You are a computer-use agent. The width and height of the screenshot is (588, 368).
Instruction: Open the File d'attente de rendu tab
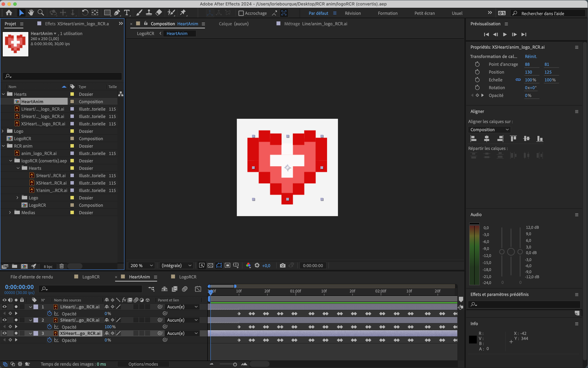tap(31, 277)
